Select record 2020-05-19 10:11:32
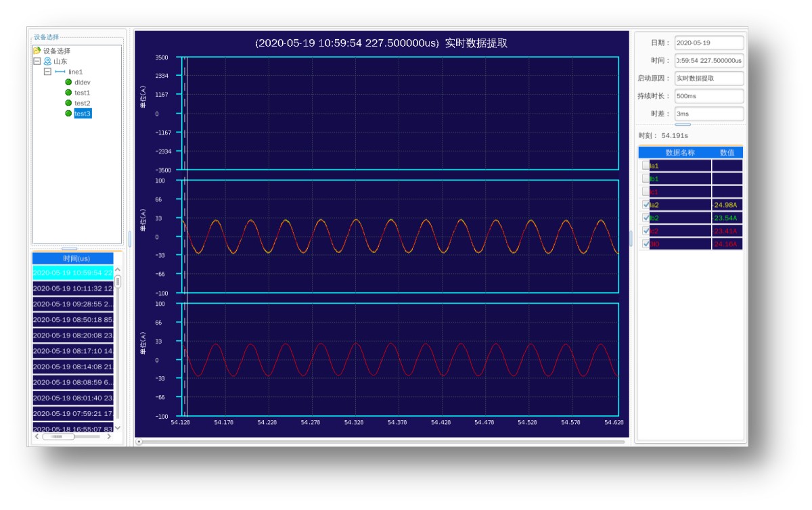The width and height of the screenshot is (812, 510). tap(73, 288)
